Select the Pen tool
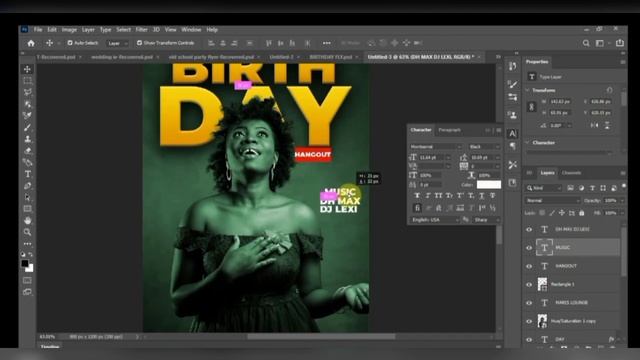This screenshot has width=640, height=360. click(x=27, y=186)
